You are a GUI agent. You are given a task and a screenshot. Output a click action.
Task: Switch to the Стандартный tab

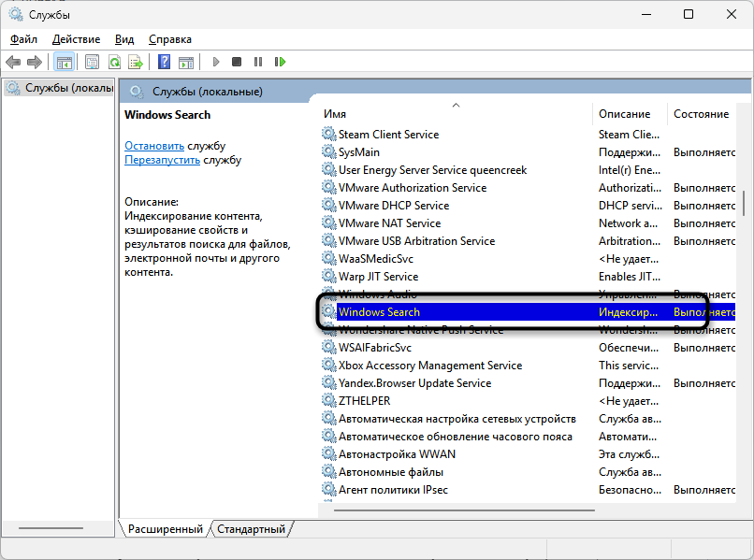click(251, 529)
